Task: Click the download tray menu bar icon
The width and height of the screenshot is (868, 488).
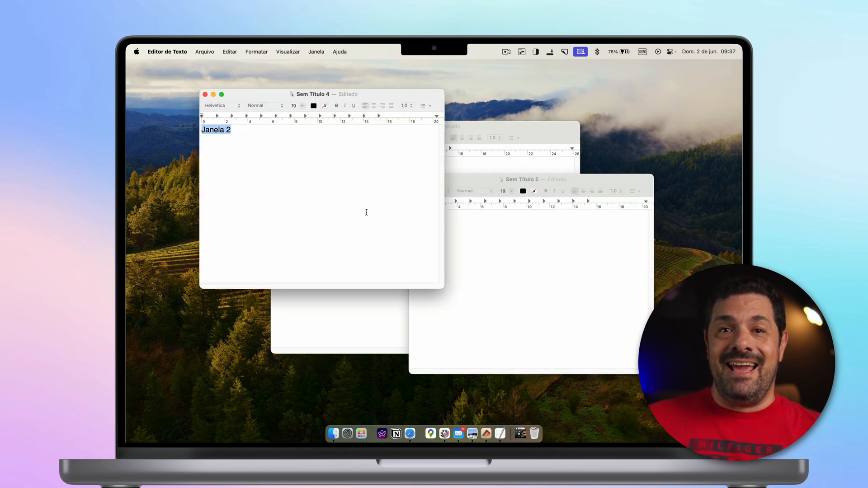Action: 550,52
